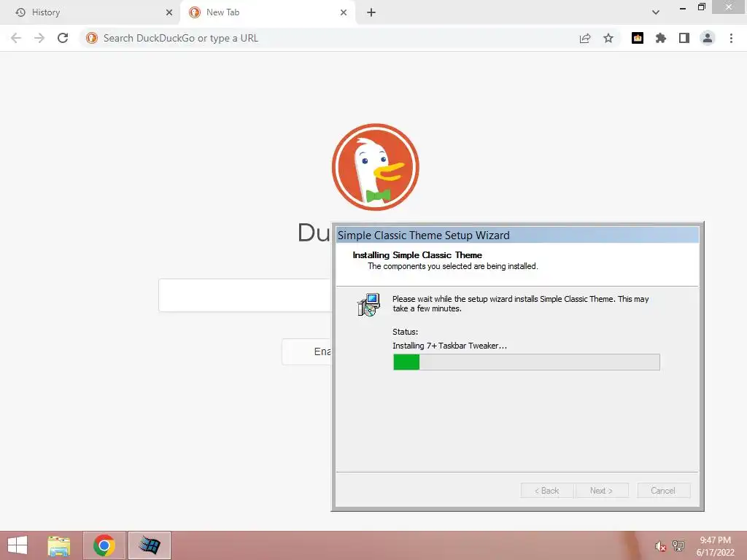747x560 pixels.
Task: Open File Explorer from the taskbar
Action: point(59,545)
